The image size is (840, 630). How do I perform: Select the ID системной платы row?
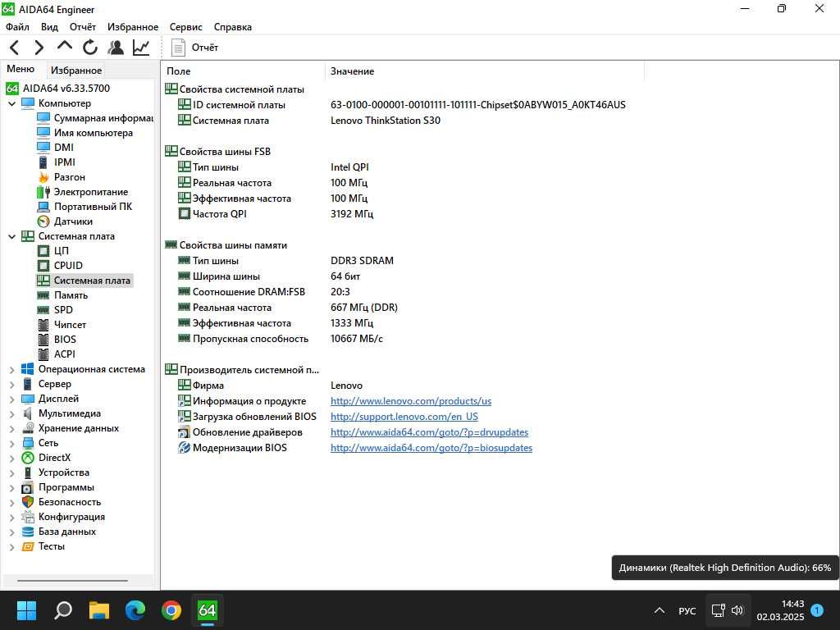click(x=402, y=105)
